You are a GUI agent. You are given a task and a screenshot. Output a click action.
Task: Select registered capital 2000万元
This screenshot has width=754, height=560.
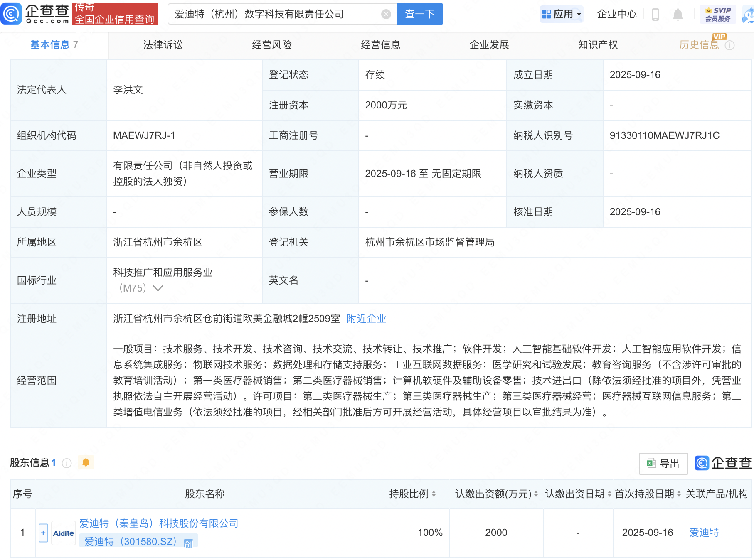point(386,105)
